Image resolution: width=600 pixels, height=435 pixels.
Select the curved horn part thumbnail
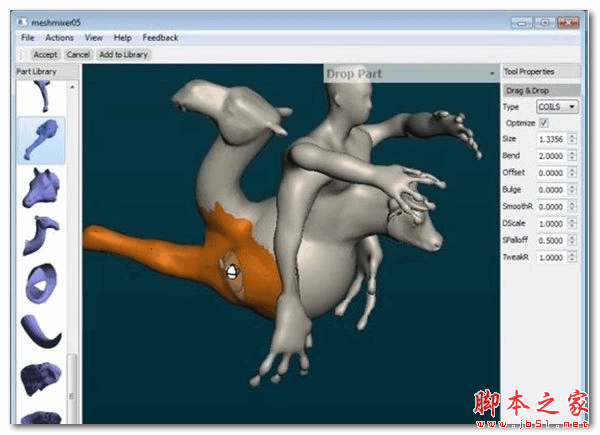pos(41,331)
